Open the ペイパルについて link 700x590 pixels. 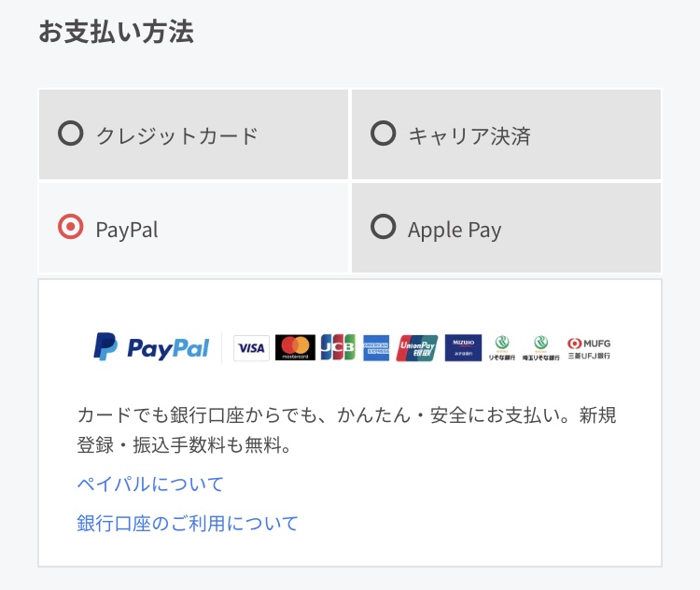150,485
